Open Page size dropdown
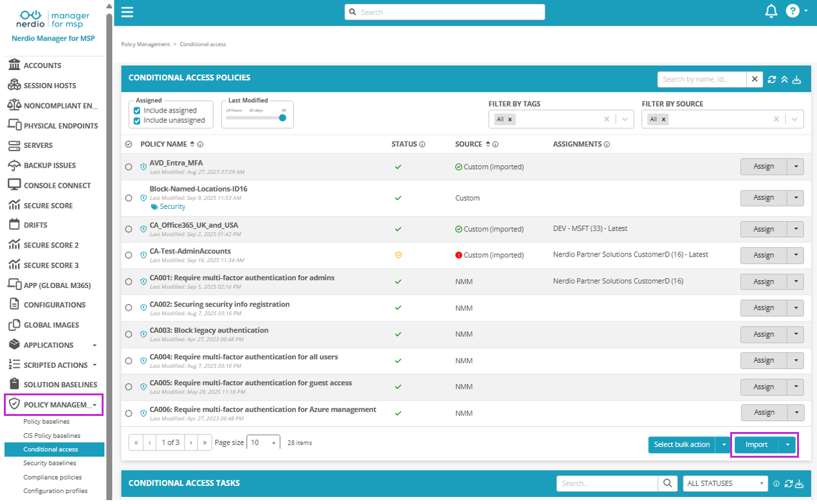Screen dimensions: 817x504 (264, 442)
